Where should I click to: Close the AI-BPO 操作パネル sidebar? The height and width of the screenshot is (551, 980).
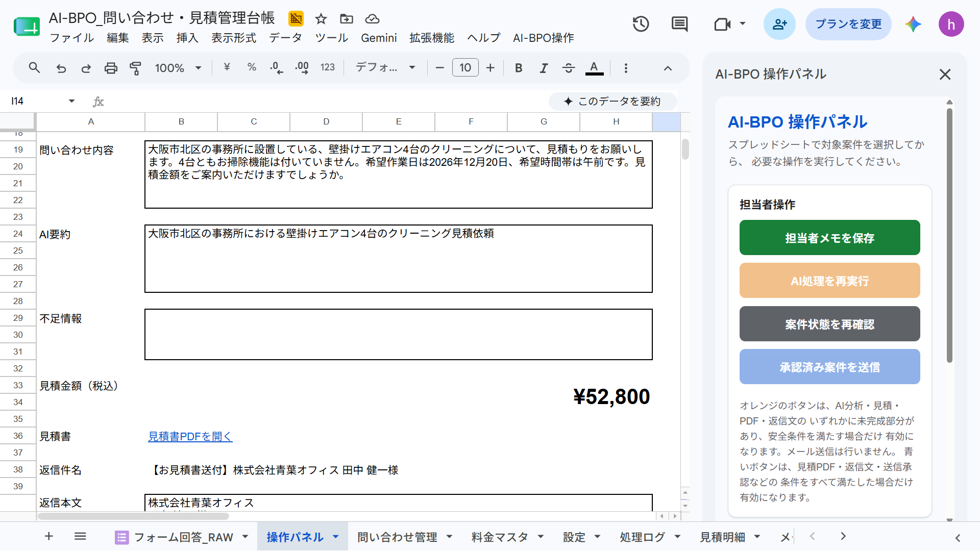pyautogui.click(x=945, y=74)
